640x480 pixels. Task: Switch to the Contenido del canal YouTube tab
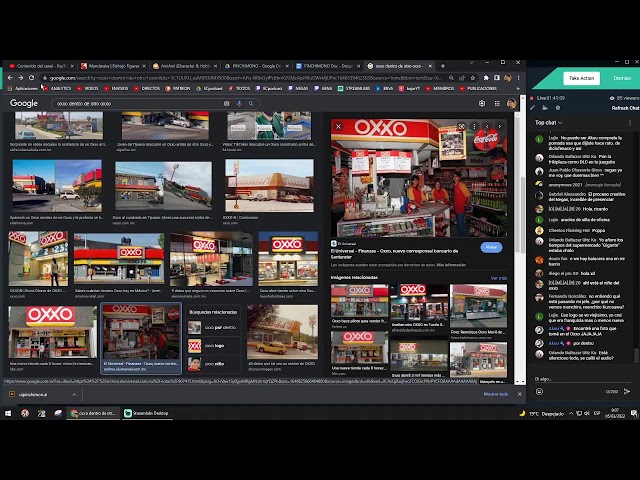click(x=42, y=66)
